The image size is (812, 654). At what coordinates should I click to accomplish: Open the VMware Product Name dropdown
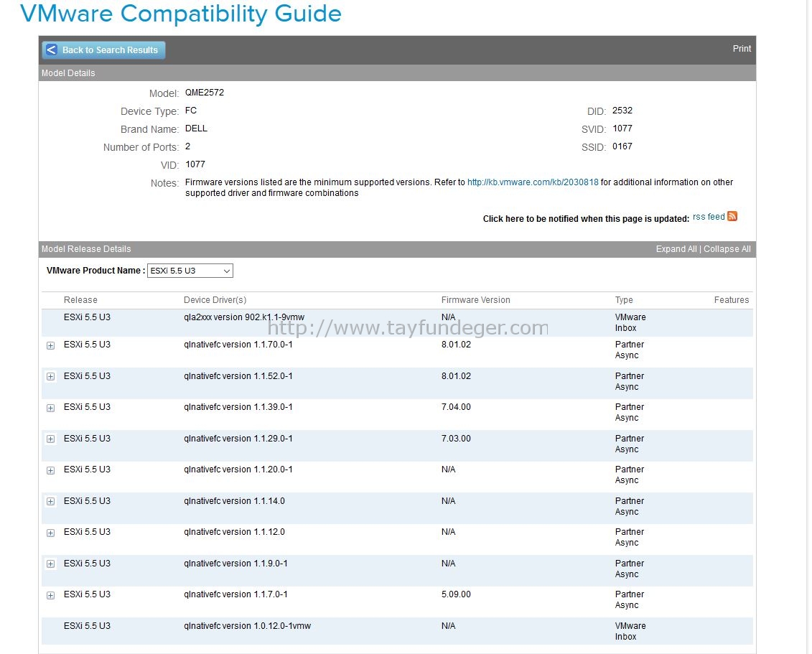[x=190, y=271]
